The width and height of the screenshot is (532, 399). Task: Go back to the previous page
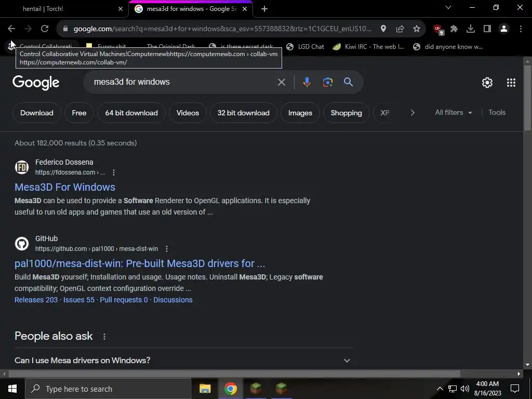[x=11, y=29]
